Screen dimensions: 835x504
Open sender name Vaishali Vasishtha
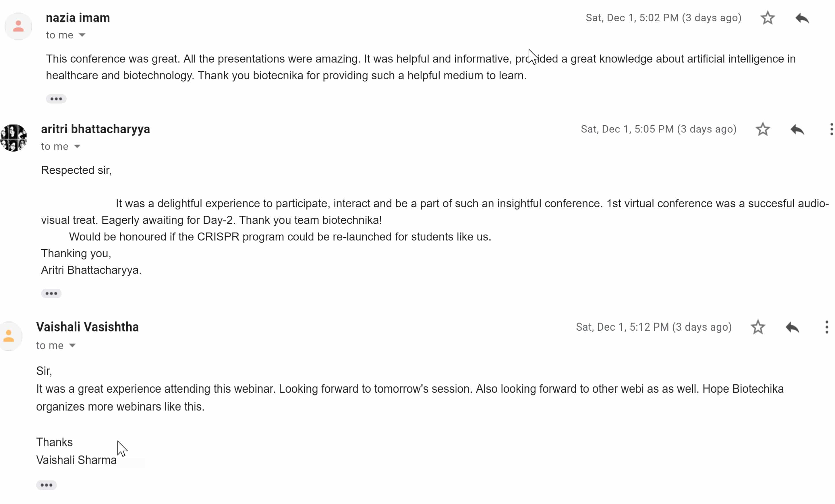[x=87, y=327]
